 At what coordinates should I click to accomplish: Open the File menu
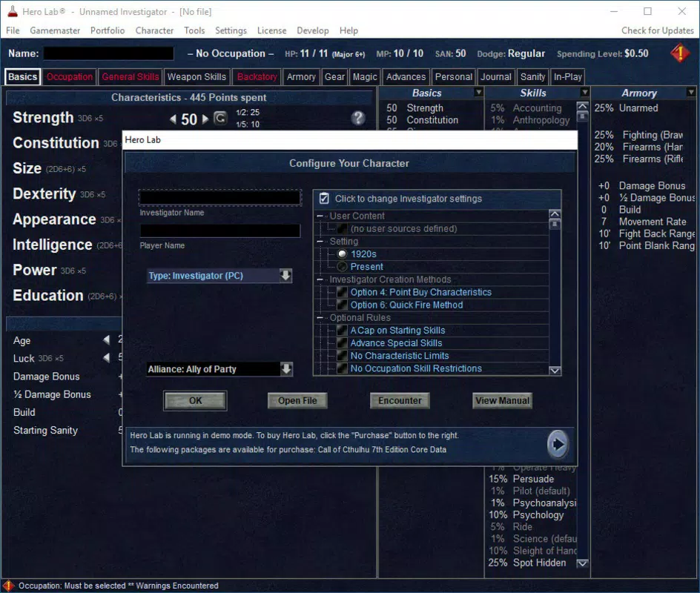(13, 30)
